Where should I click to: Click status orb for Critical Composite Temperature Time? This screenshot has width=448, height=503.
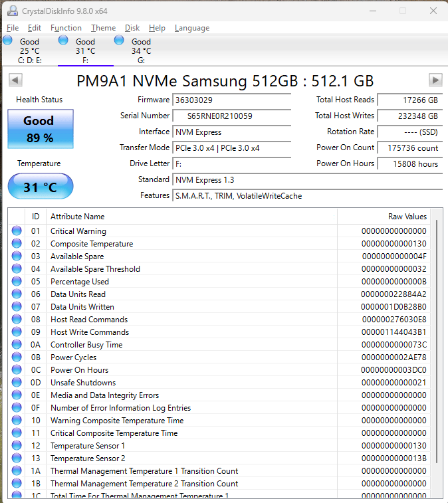coord(17,433)
